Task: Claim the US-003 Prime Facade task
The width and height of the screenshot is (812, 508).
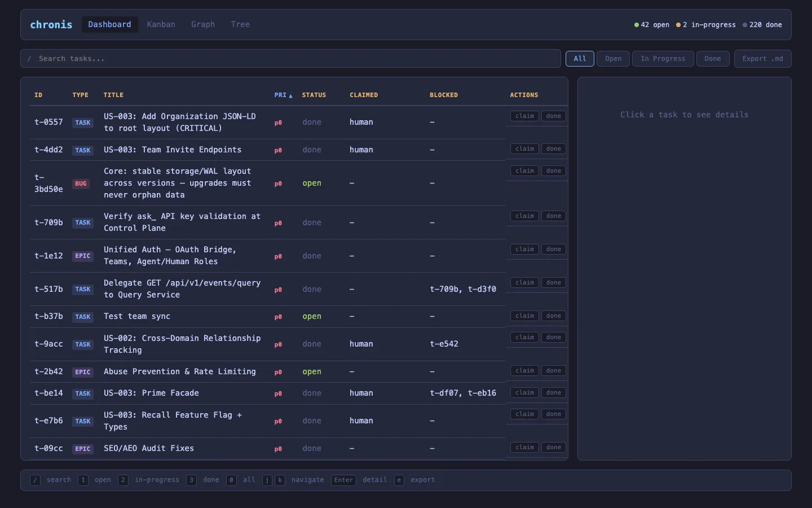Action: (x=524, y=393)
